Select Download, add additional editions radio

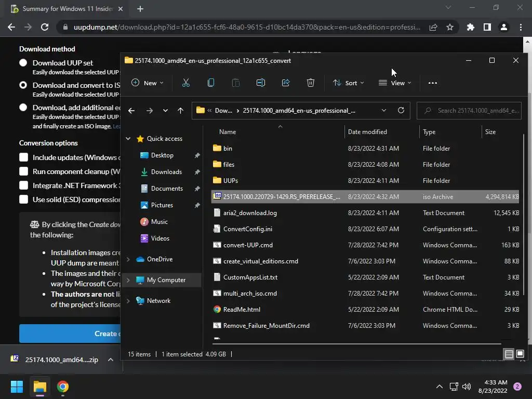[x=23, y=108]
